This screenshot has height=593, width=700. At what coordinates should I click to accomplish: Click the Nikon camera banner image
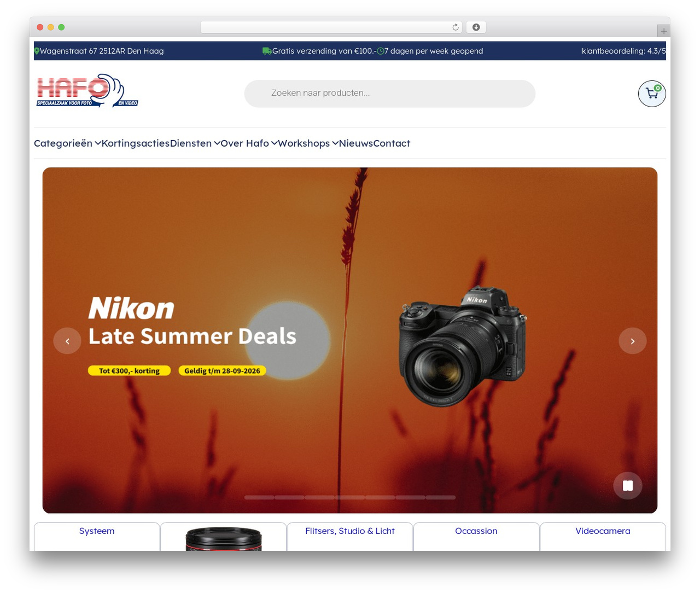(x=350, y=340)
